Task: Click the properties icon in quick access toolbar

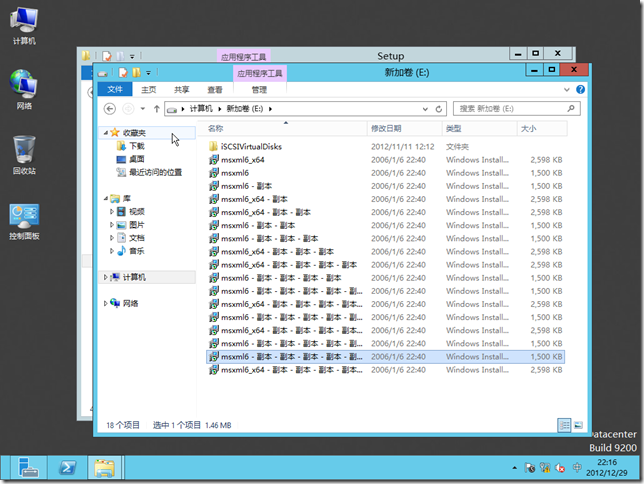Action: click(123, 73)
